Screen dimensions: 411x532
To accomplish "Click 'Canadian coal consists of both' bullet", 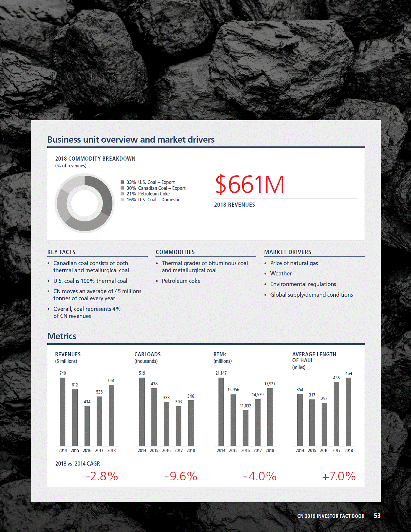I will click(x=91, y=263).
